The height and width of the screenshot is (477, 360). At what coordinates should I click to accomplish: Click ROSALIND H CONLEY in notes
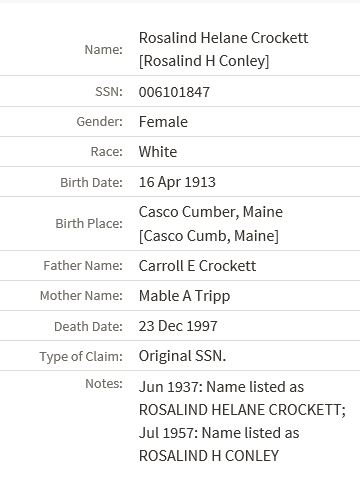tap(209, 456)
